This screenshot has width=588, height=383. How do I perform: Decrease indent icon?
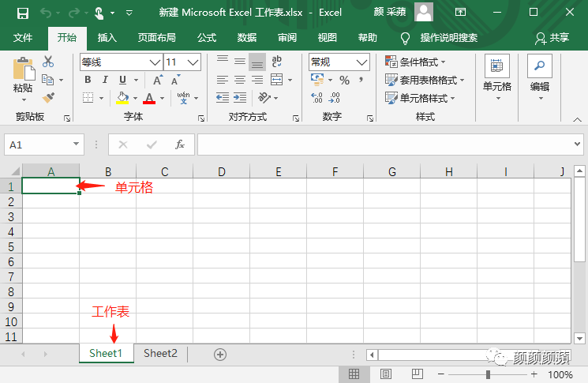click(x=223, y=98)
